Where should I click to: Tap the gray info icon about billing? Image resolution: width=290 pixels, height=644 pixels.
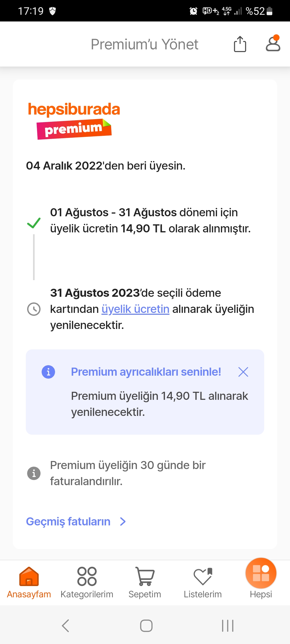(x=34, y=473)
